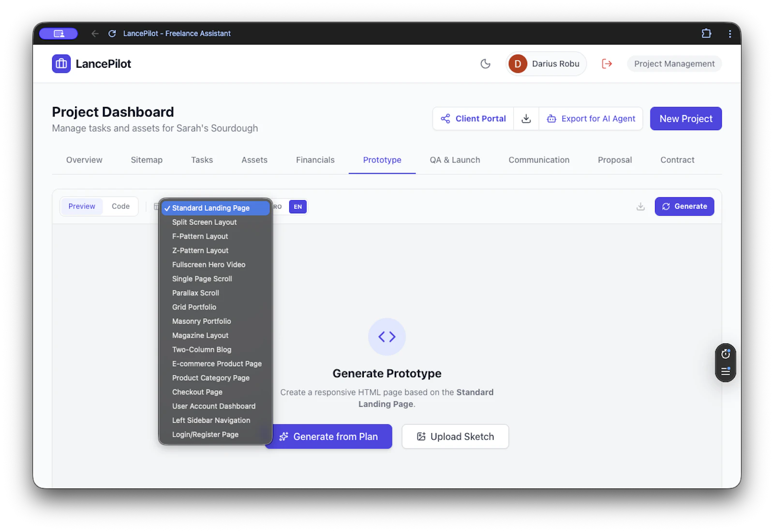This screenshot has height=532, width=774.
Task: Open the browser three-dot menu
Action: tap(730, 33)
